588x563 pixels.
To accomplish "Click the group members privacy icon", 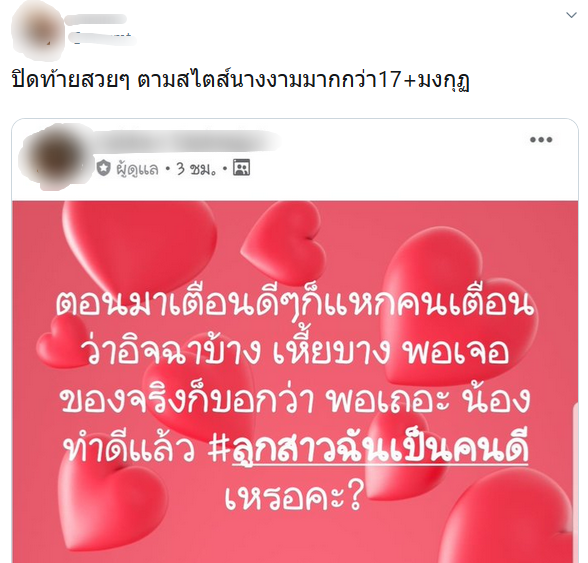I will click(242, 168).
